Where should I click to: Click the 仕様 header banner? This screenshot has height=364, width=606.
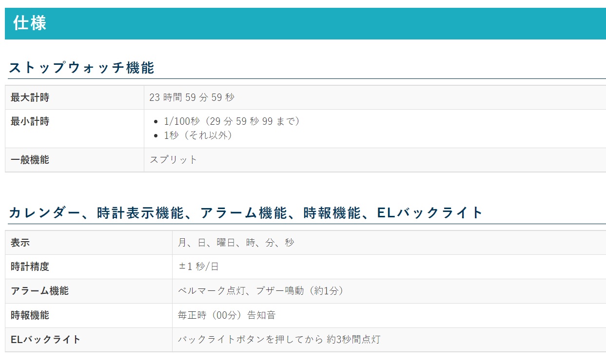(30, 23)
